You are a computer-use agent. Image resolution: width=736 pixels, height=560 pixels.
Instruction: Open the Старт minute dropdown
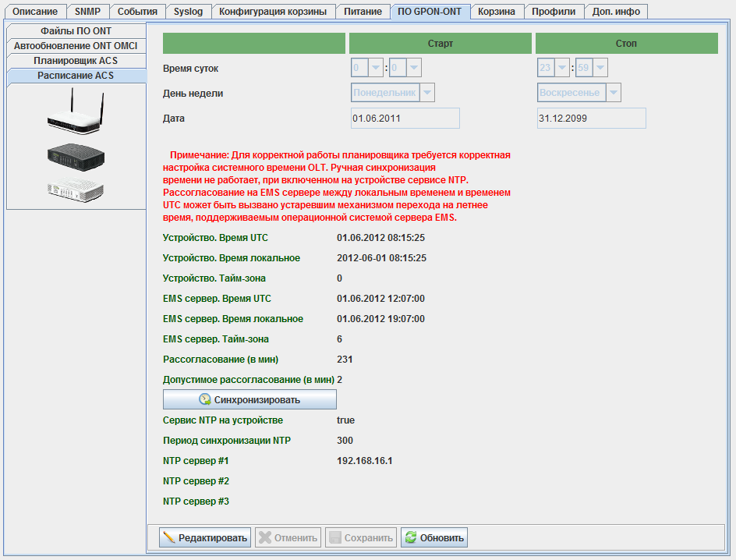413,68
